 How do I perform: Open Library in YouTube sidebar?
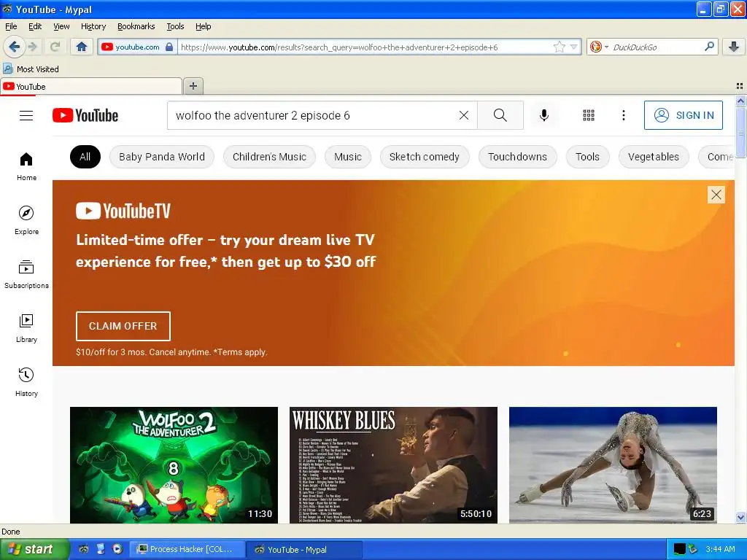click(26, 328)
